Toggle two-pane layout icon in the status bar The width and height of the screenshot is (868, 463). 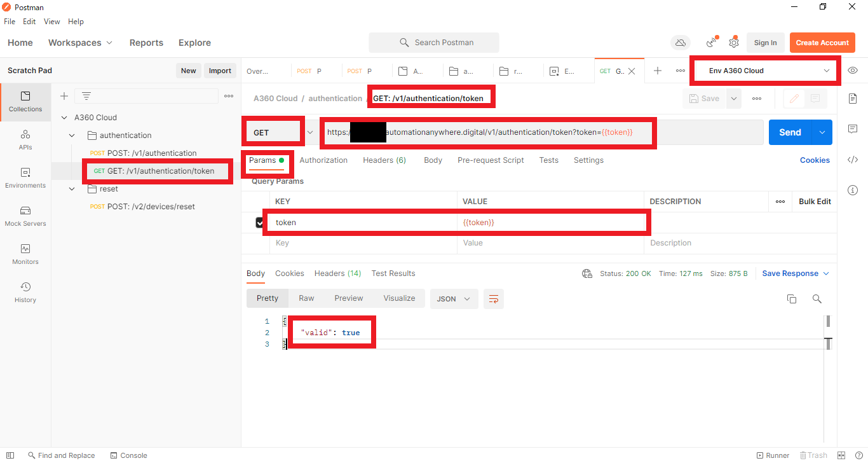[x=841, y=455]
